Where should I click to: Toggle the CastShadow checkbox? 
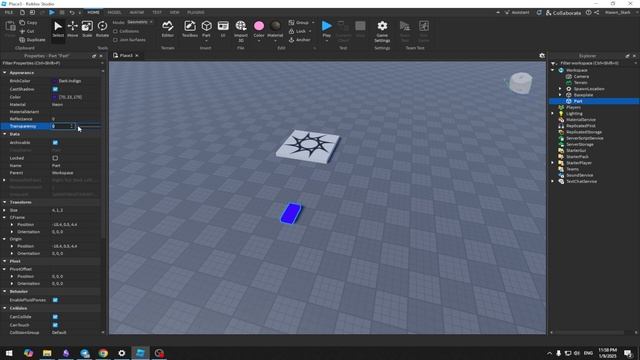click(x=55, y=89)
